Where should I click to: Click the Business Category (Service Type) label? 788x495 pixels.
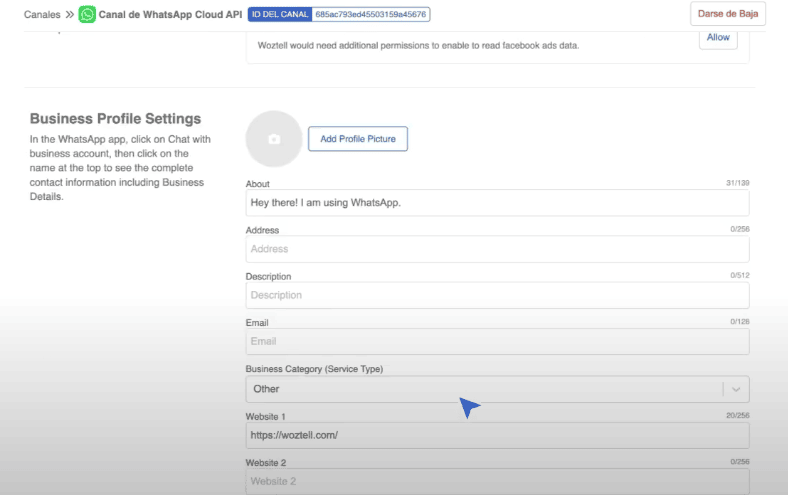(x=314, y=369)
